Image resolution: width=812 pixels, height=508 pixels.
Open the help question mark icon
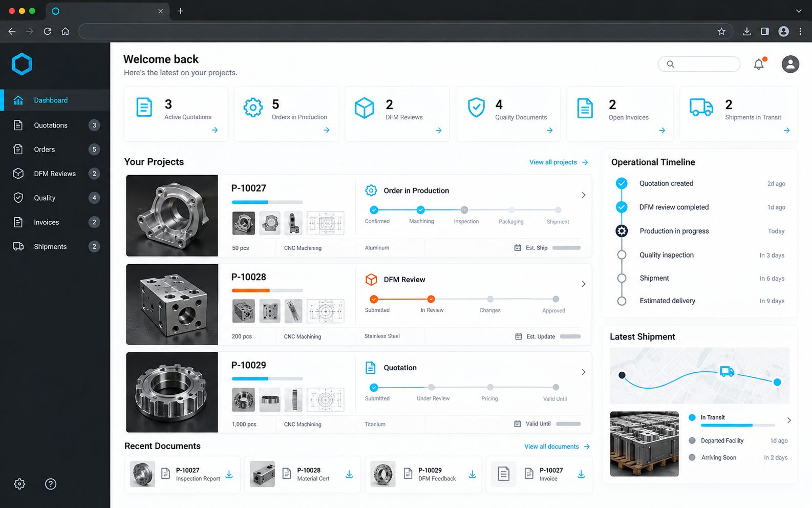[x=51, y=484]
